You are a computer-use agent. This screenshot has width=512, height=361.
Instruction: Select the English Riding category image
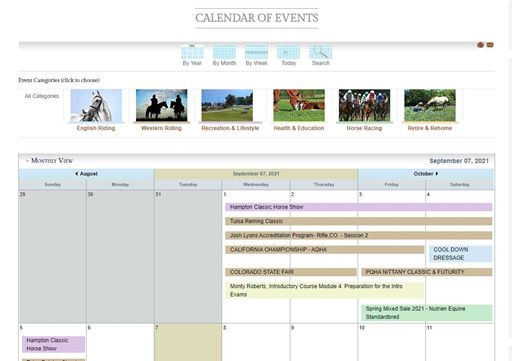96,105
